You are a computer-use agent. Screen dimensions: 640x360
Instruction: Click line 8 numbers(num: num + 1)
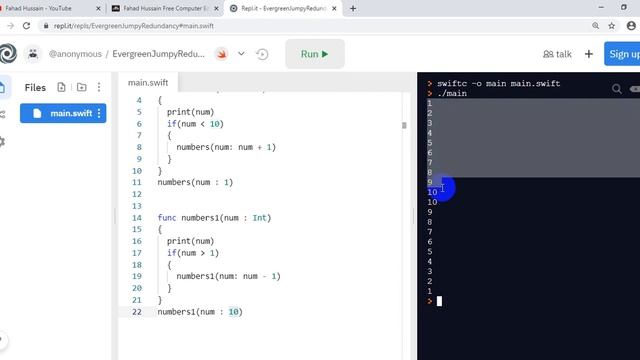click(x=226, y=147)
